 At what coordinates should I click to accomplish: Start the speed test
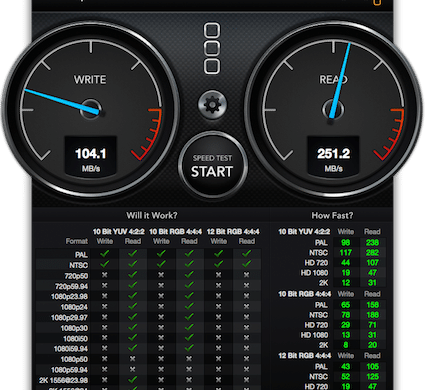pyautogui.click(x=213, y=166)
